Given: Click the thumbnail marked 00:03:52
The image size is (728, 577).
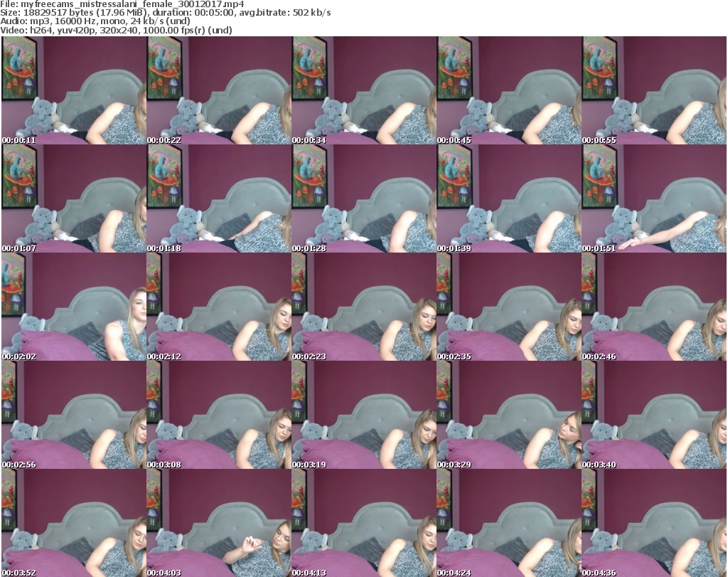Looking at the screenshot, I should 74,523.
